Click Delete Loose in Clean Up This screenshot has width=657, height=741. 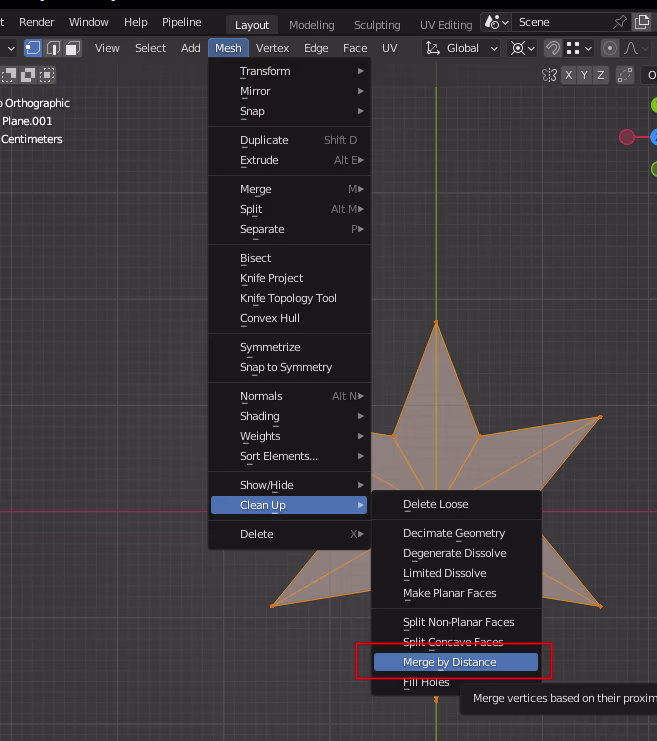tap(456, 504)
